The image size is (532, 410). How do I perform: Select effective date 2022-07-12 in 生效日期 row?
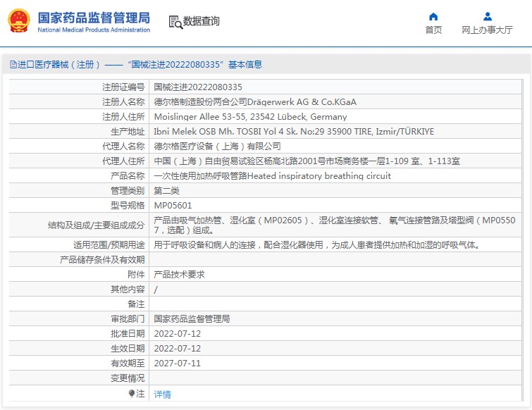[177, 349]
